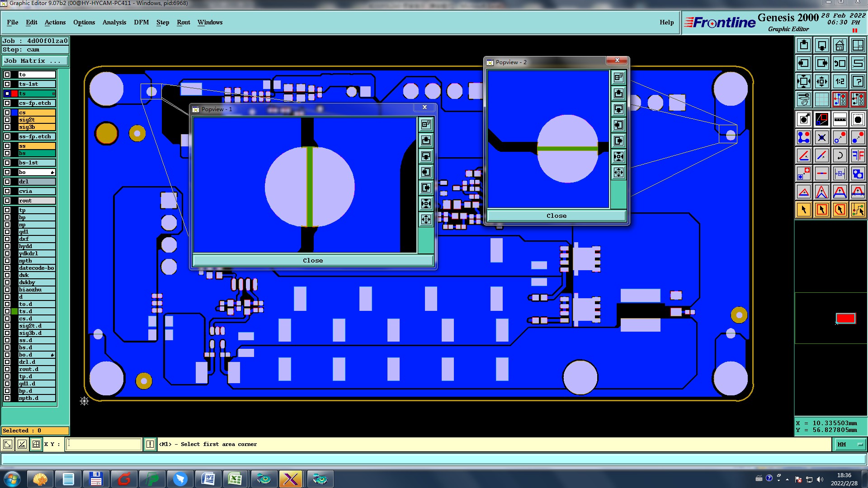Open the Analysis menu
This screenshot has height=488, width=868.
pos(114,22)
